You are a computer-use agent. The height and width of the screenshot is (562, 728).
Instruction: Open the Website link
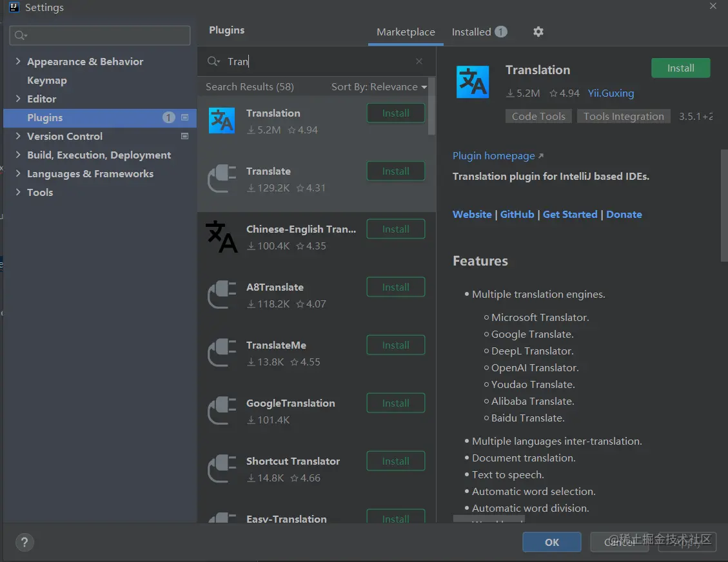click(x=472, y=215)
